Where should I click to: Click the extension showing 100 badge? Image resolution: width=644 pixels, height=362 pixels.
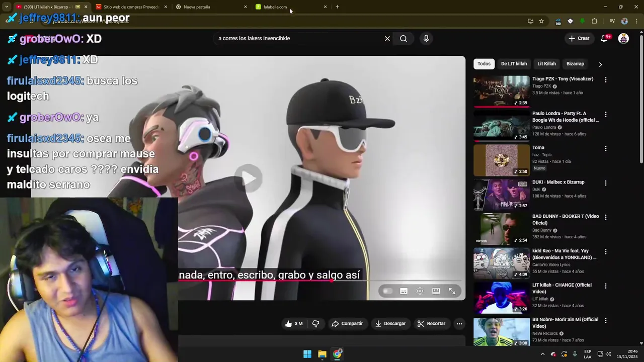pyautogui.click(x=558, y=22)
